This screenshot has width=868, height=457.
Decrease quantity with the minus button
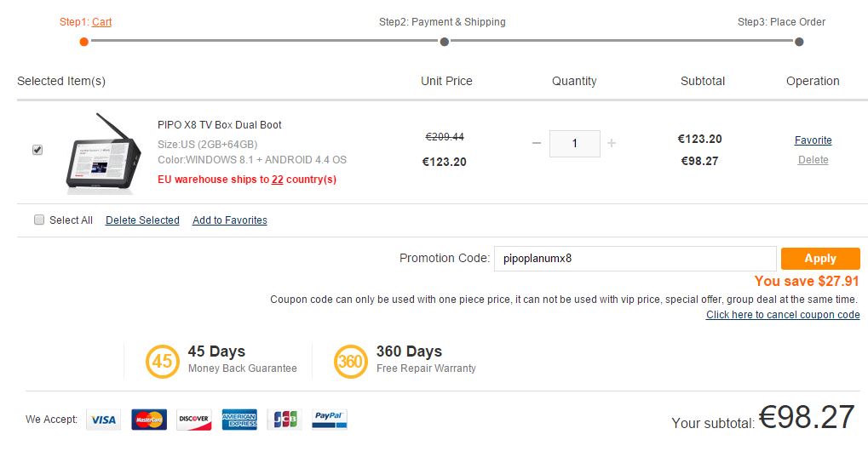click(536, 143)
